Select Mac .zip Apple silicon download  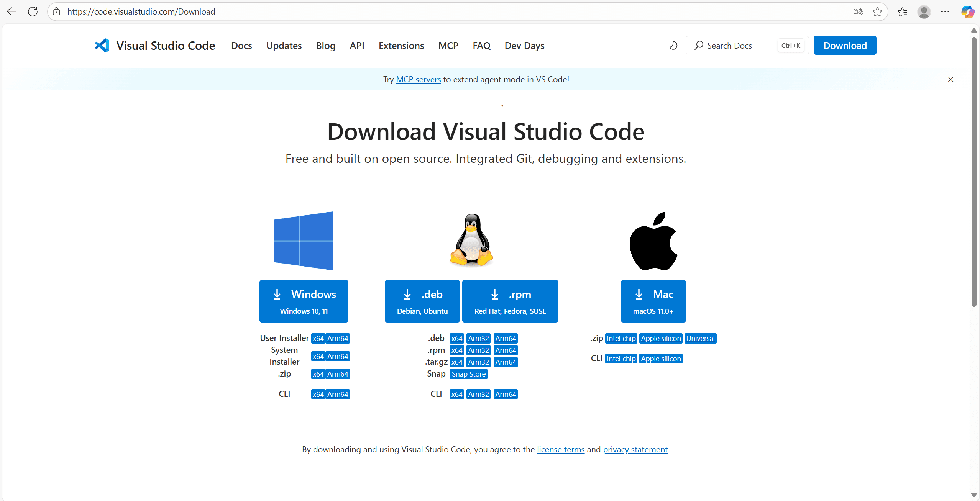[660, 338]
